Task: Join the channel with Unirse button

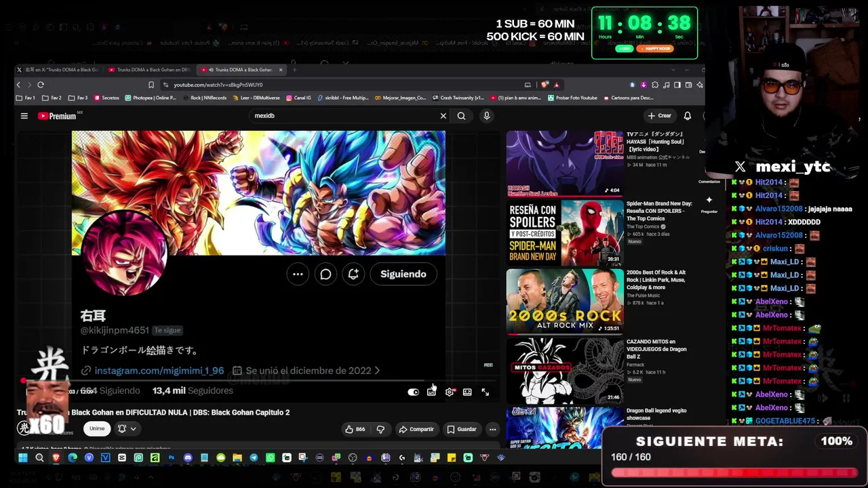Action: 97,429
